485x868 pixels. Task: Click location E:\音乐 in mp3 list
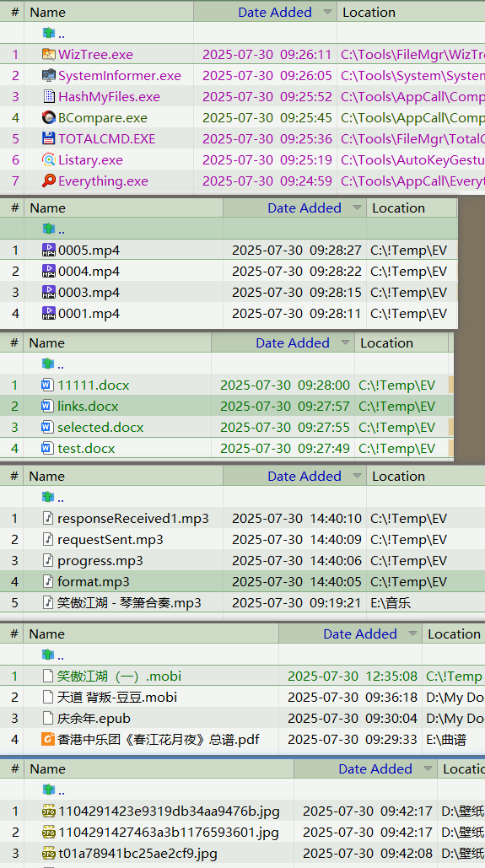[x=391, y=602]
